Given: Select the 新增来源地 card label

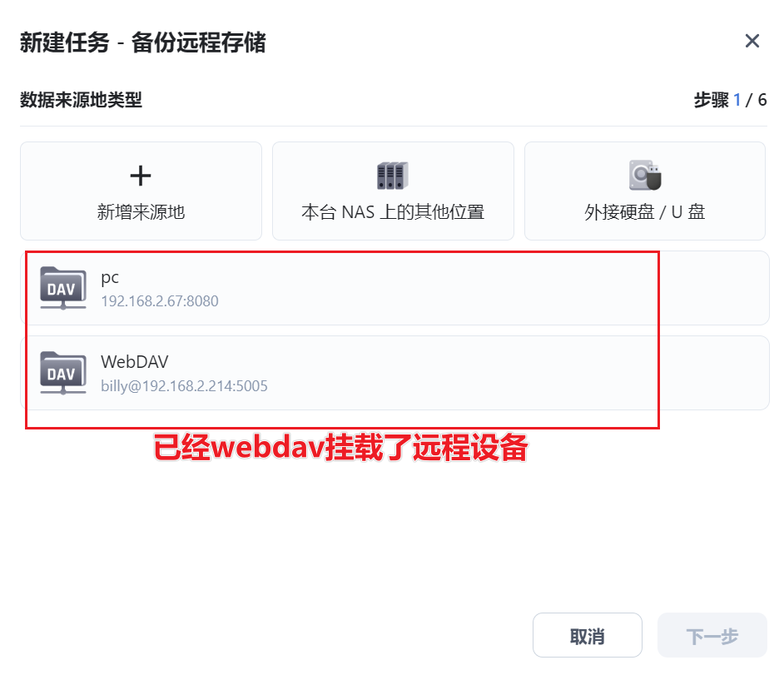Looking at the screenshot, I should pos(141,212).
